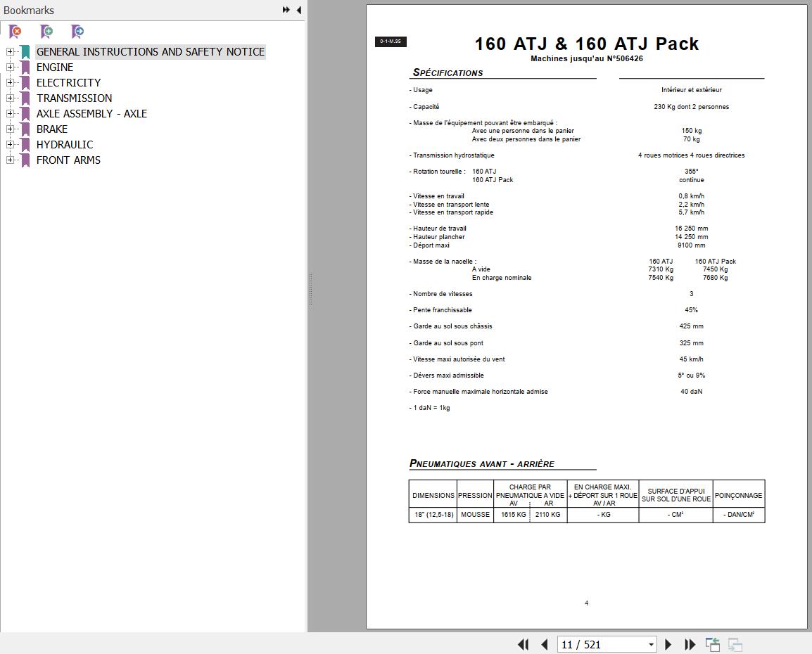
Task: Click the Pneumatiques avant - arrière heading
Action: [x=481, y=463]
